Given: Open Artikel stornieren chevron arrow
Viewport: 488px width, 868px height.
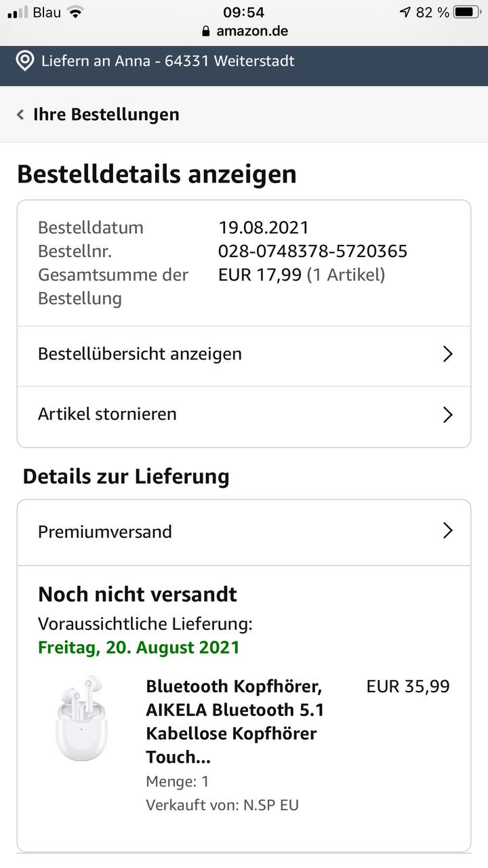Looking at the screenshot, I should tap(447, 414).
